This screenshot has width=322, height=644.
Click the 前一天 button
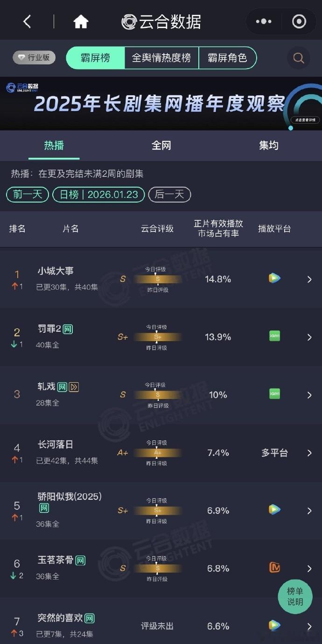(27, 195)
